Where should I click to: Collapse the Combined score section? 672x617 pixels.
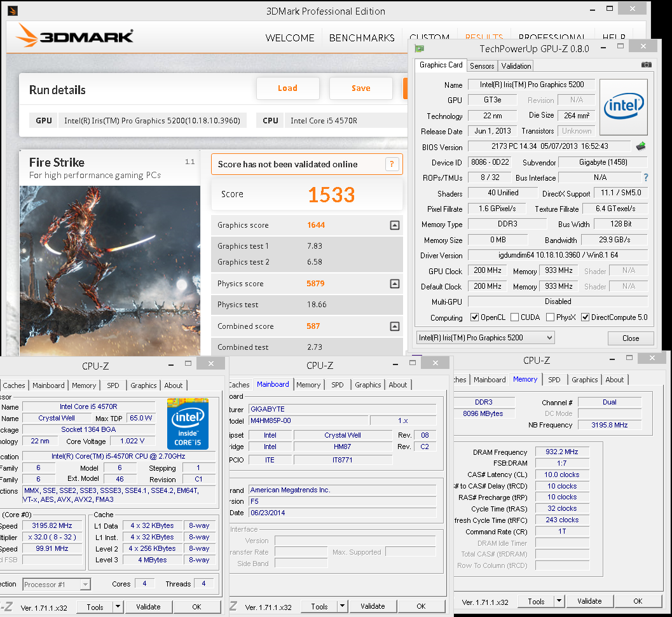[395, 327]
